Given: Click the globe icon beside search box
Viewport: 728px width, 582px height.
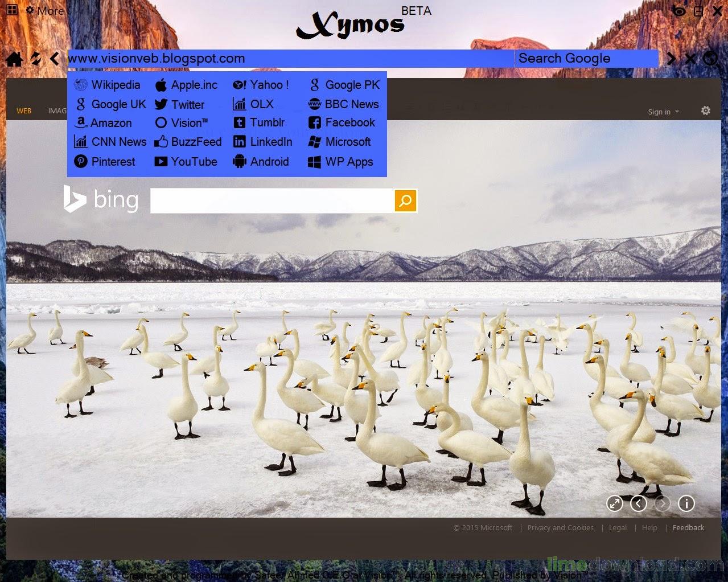Looking at the screenshot, I should 710,58.
